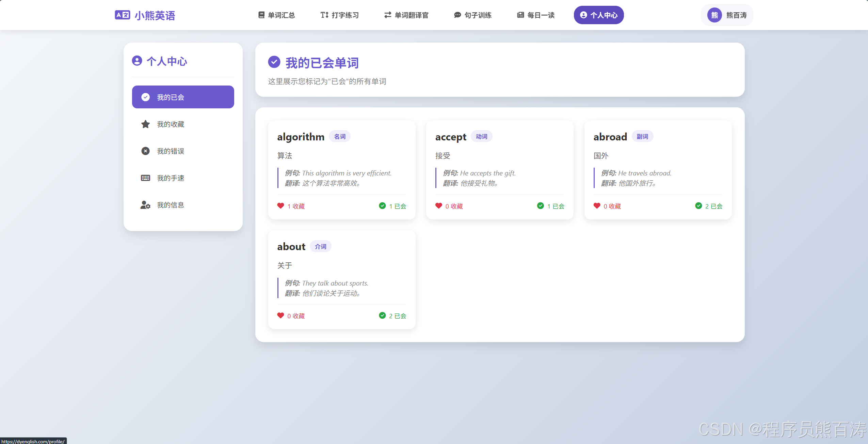Click the heart icon on algorithm card

[280, 206]
